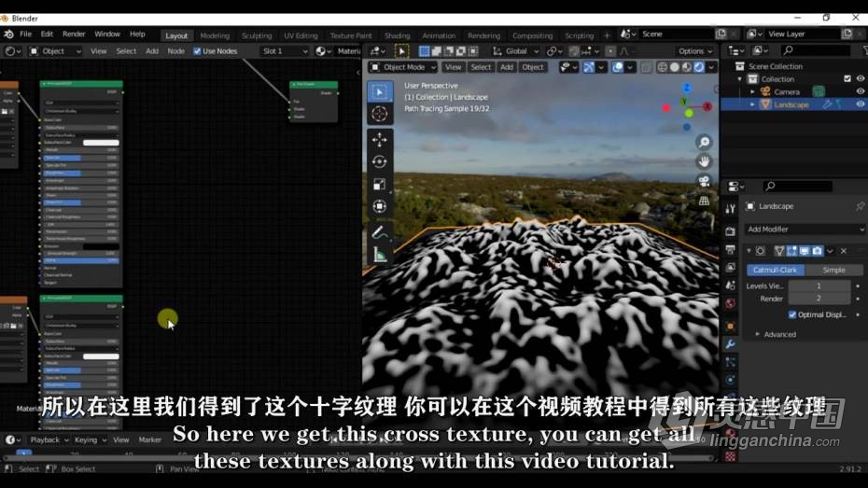868x488 pixels.
Task: Click the pan view hand gizmo
Action: (704, 161)
